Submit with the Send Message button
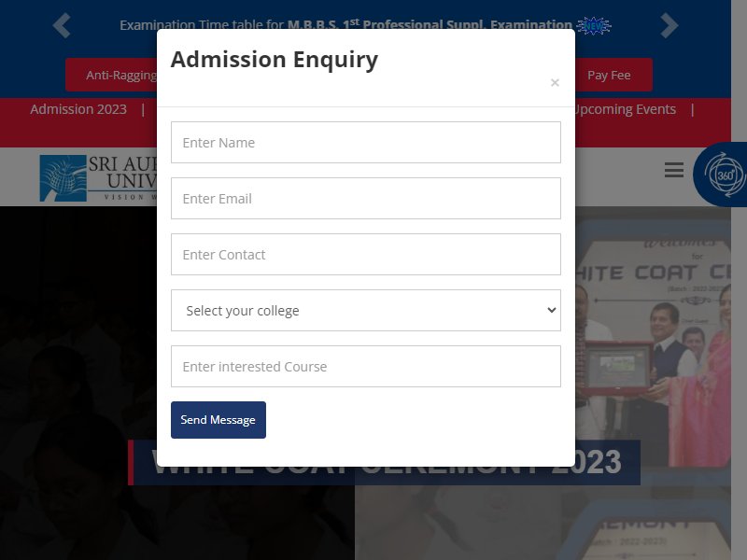This screenshot has height=560, width=747. 218,420
